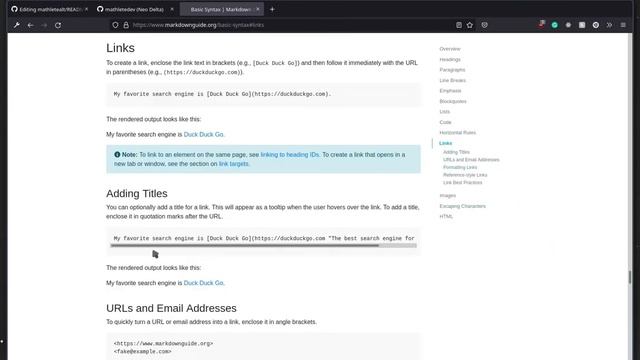Click the horizontal scrollbar of the code block
Screen dimensions: 640x360
(244, 245)
